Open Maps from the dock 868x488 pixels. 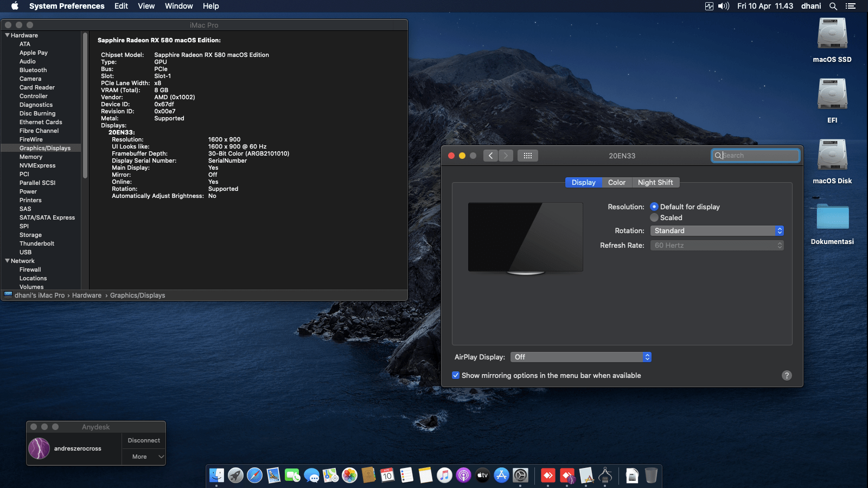(x=330, y=476)
